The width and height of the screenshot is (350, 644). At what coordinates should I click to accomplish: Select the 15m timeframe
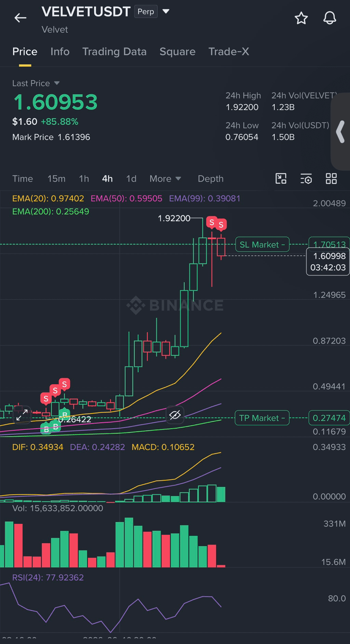[x=56, y=179]
